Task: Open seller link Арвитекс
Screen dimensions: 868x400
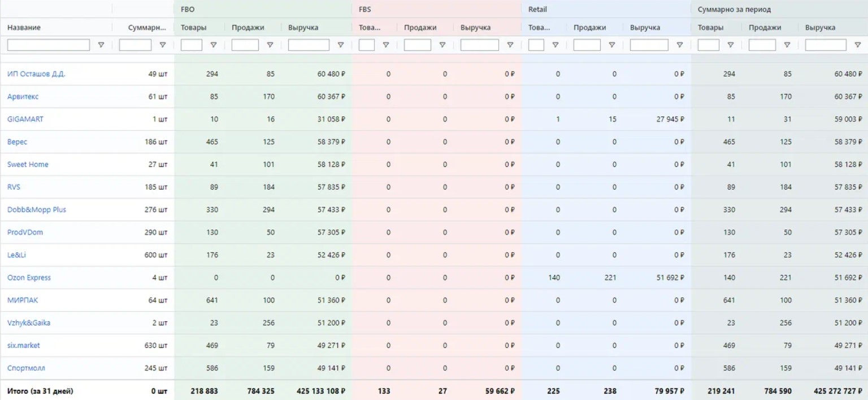Action: point(23,97)
